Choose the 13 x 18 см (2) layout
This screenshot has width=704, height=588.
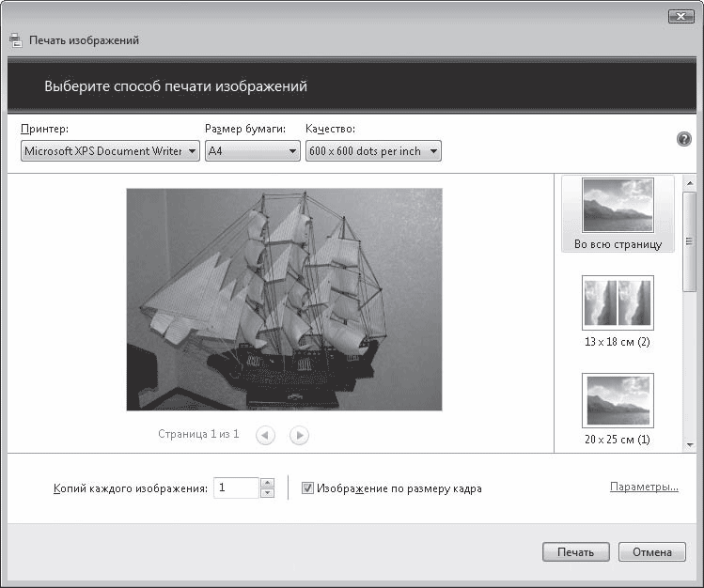pyautogui.click(x=618, y=312)
